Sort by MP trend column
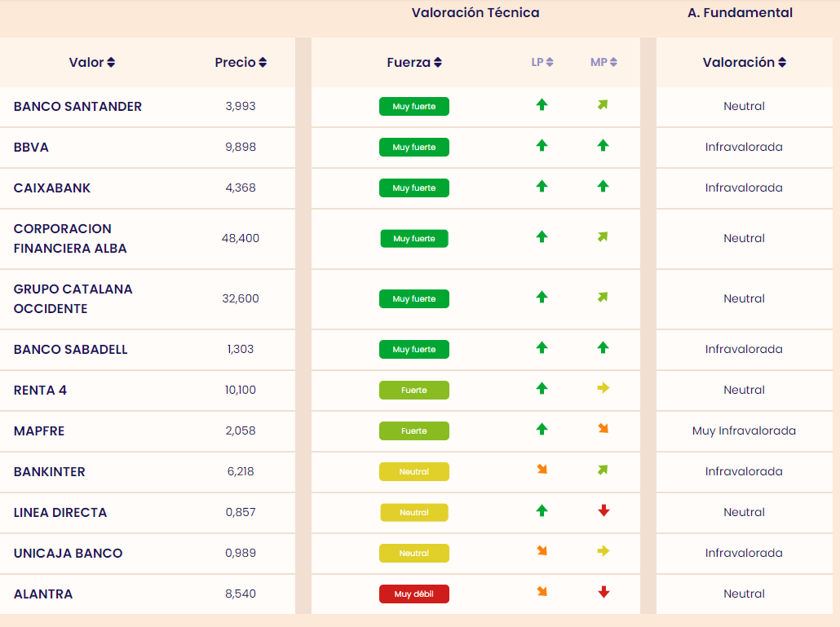 click(603, 62)
